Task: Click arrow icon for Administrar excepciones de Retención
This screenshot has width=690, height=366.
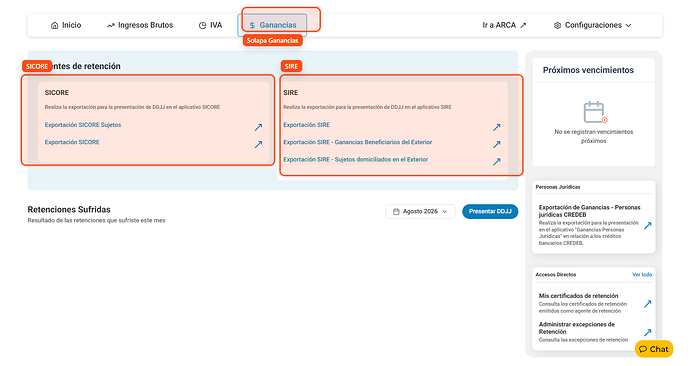Action: point(647,333)
